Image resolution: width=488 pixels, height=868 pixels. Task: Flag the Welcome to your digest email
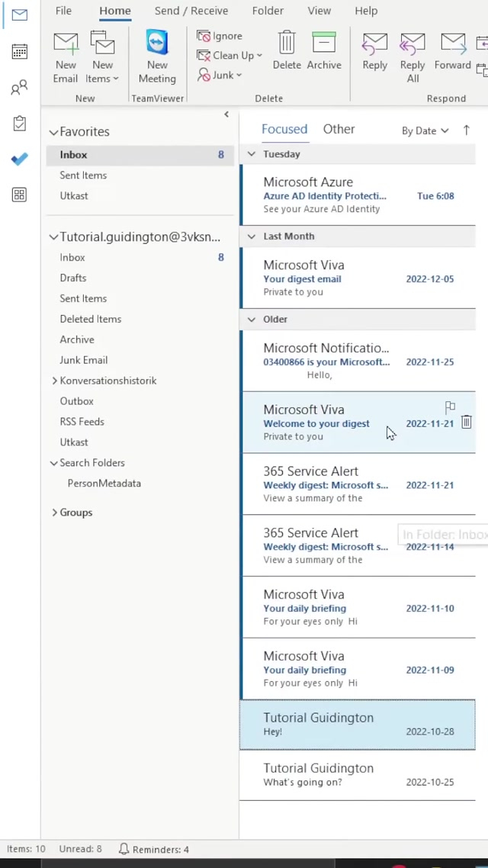click(450, 407)
